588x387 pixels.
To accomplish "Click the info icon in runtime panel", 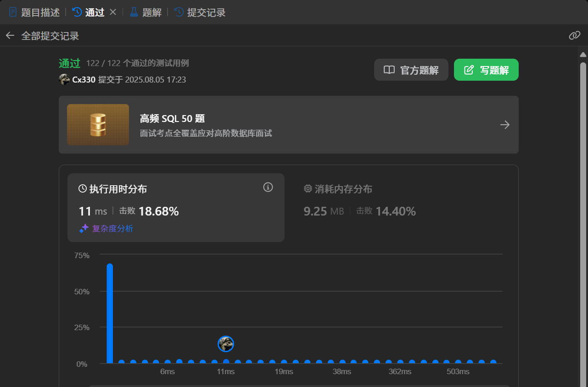I will click(x=268, y=187).
